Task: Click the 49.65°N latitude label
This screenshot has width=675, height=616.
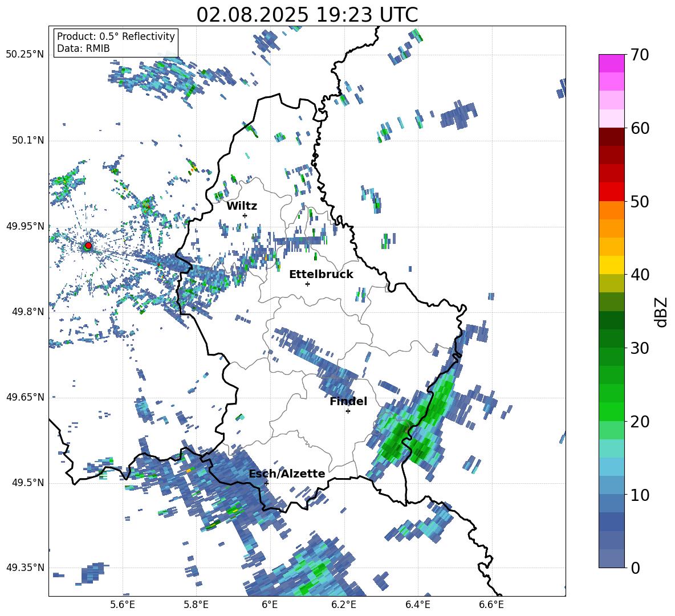Action: coord(25,397)
